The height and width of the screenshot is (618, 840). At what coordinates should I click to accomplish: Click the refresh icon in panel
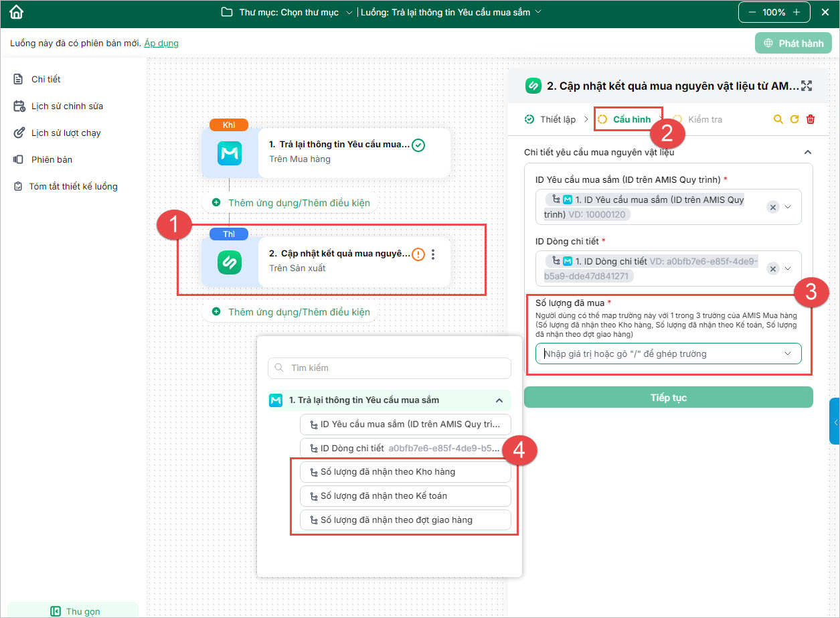tap(794, 119)
